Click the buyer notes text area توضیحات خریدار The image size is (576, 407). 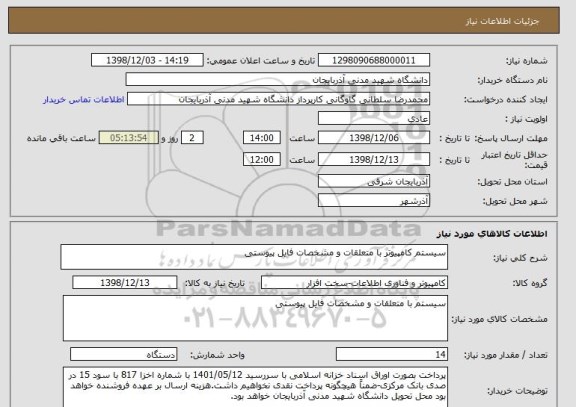tap(255, 387)
